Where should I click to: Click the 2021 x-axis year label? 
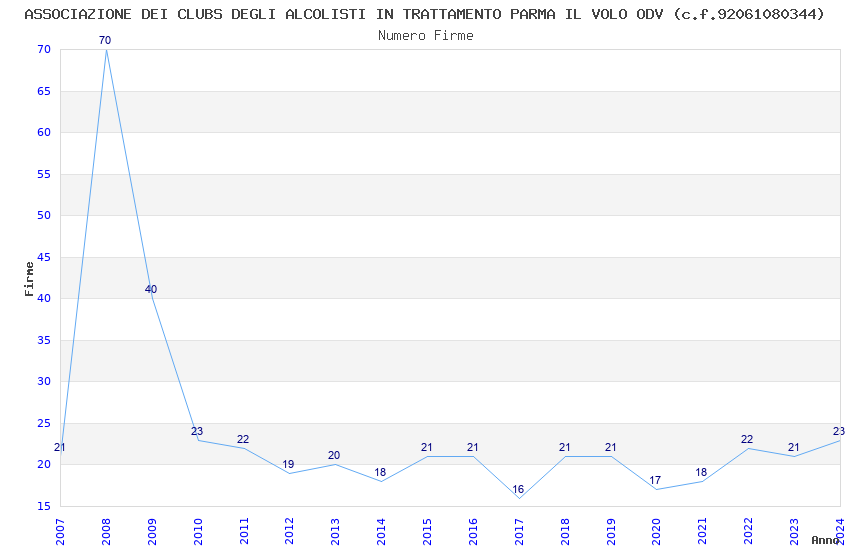click(703, 532)
